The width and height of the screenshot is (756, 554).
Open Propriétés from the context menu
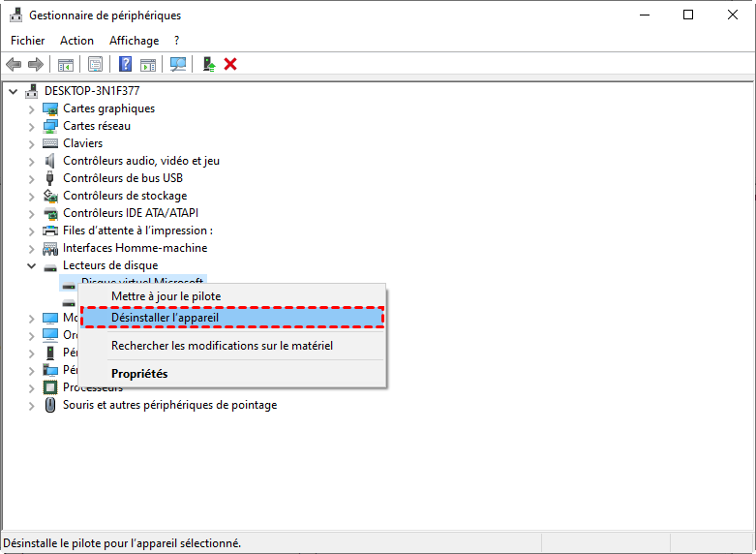[x=232, y=374]
